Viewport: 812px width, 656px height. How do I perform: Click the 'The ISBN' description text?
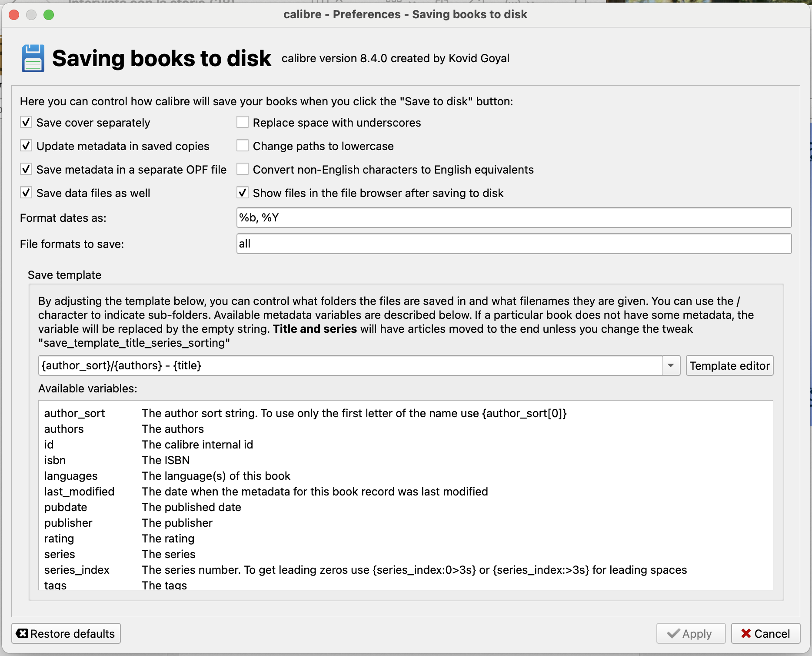coord(166,460)
